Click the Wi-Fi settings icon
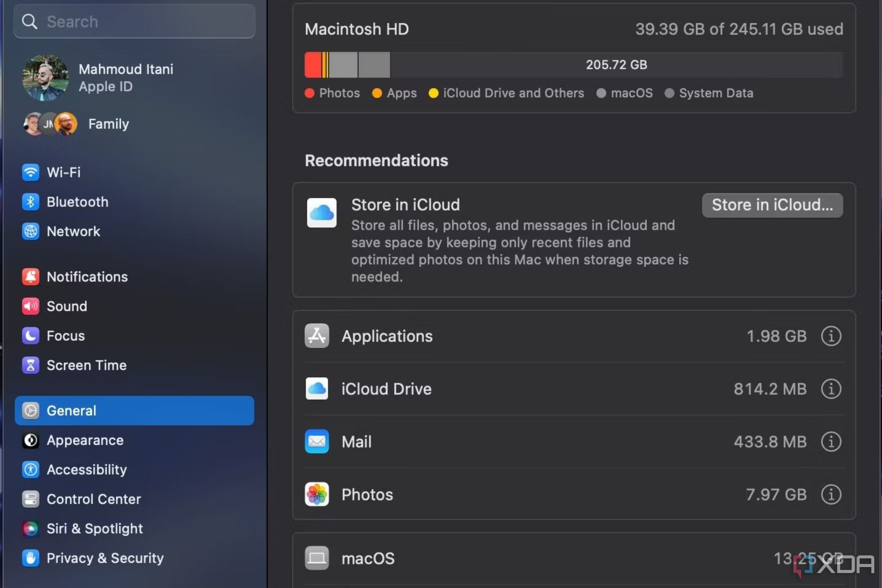This screenshot has height=588, width=882. pos(31,172)
